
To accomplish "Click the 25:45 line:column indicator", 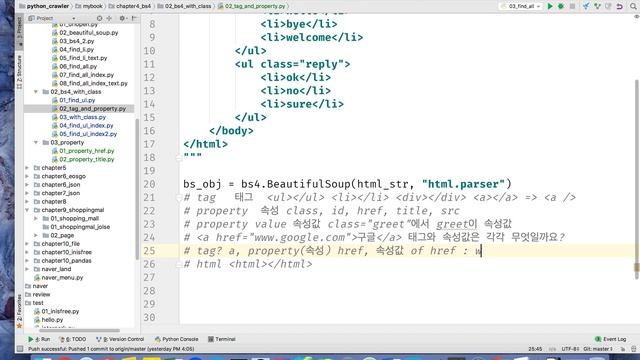I will coord(535,349).
